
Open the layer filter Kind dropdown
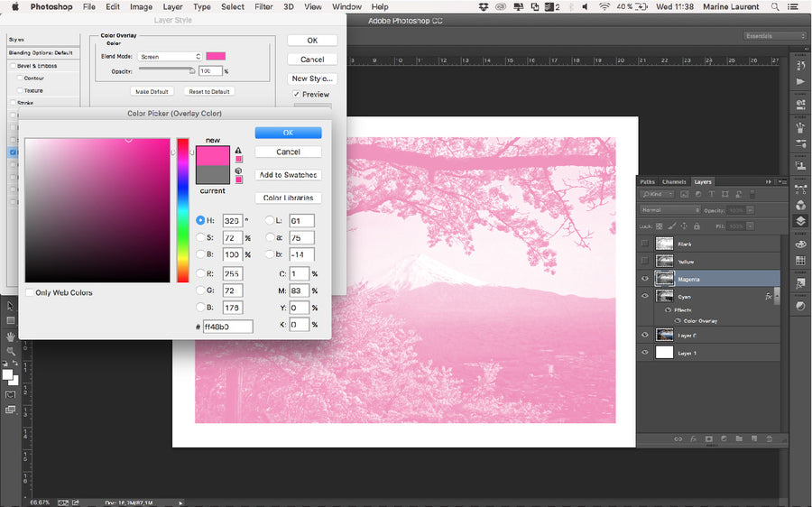tap(657, 194)
